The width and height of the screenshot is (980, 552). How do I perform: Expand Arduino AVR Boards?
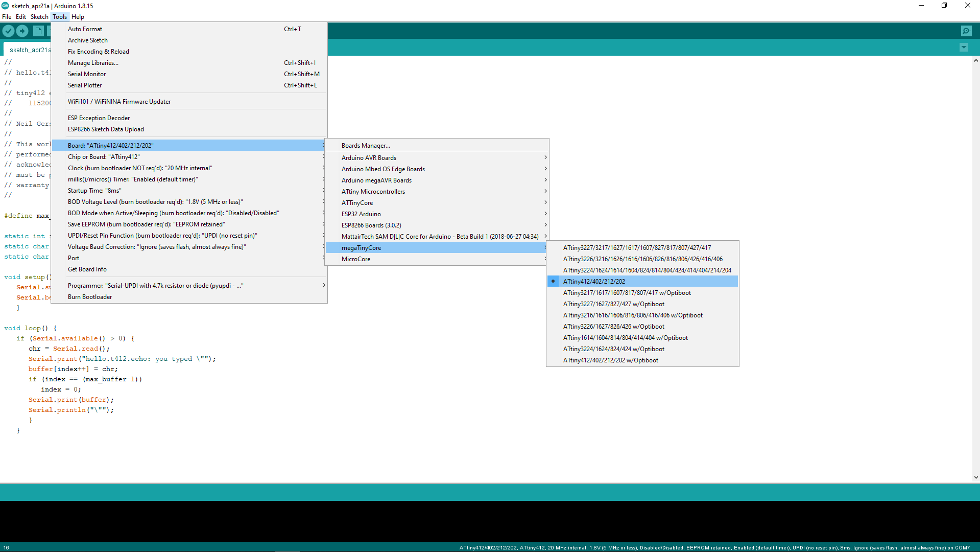[x=437, y=158]
